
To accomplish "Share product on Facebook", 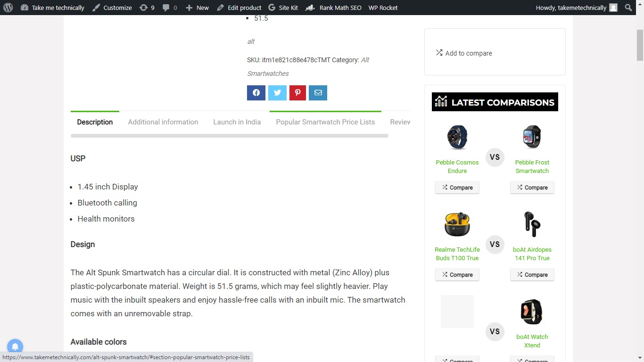I will [256, 93].
